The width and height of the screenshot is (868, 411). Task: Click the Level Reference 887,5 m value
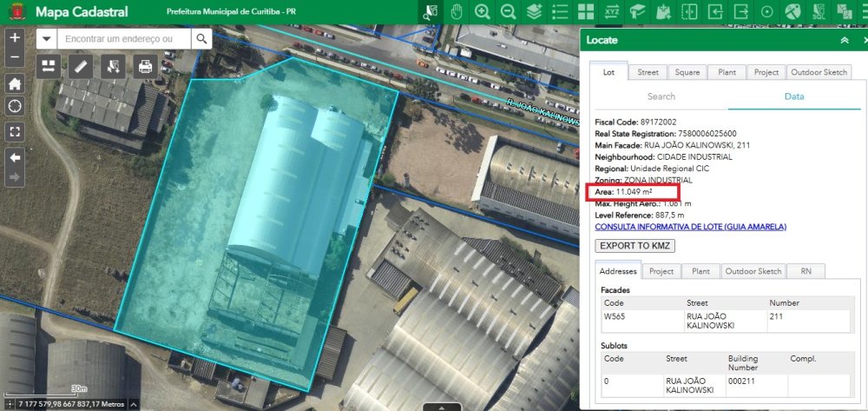point(669,215)
